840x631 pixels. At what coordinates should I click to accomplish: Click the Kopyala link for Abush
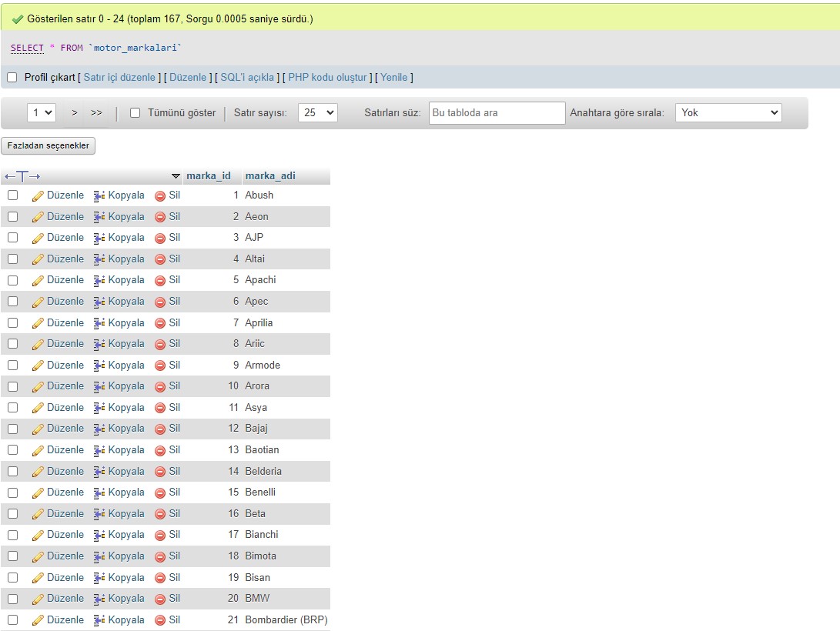click(x=126, y=195)
